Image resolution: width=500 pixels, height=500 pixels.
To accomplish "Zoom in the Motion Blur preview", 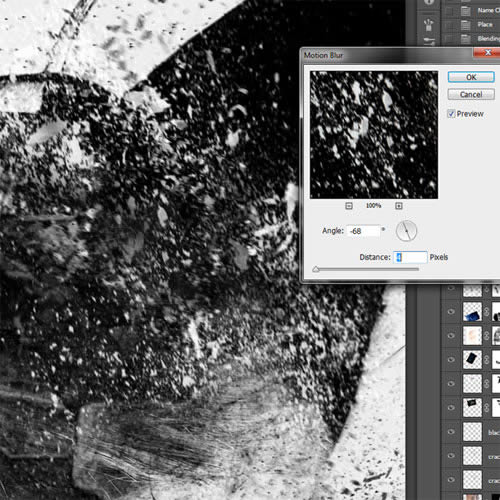I will (399, 206).
